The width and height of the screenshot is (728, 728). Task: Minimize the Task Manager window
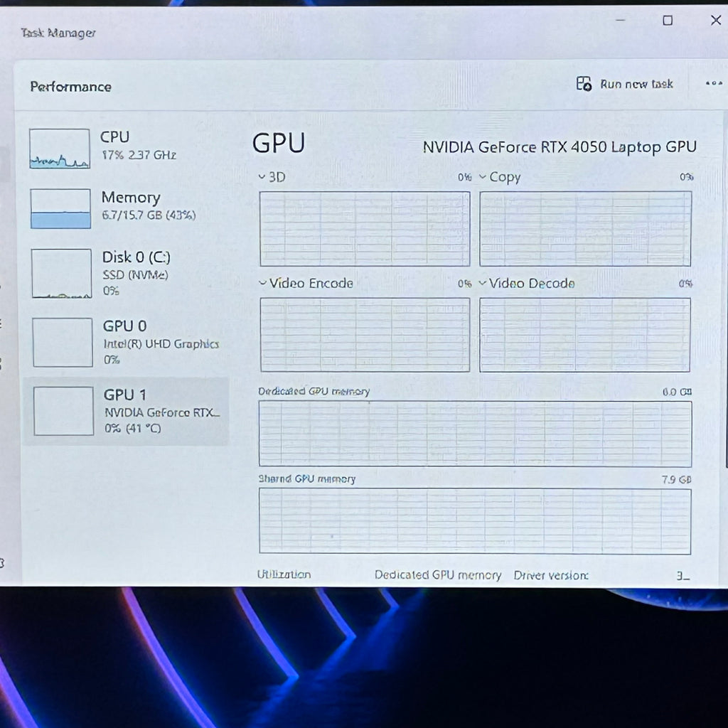620,20
